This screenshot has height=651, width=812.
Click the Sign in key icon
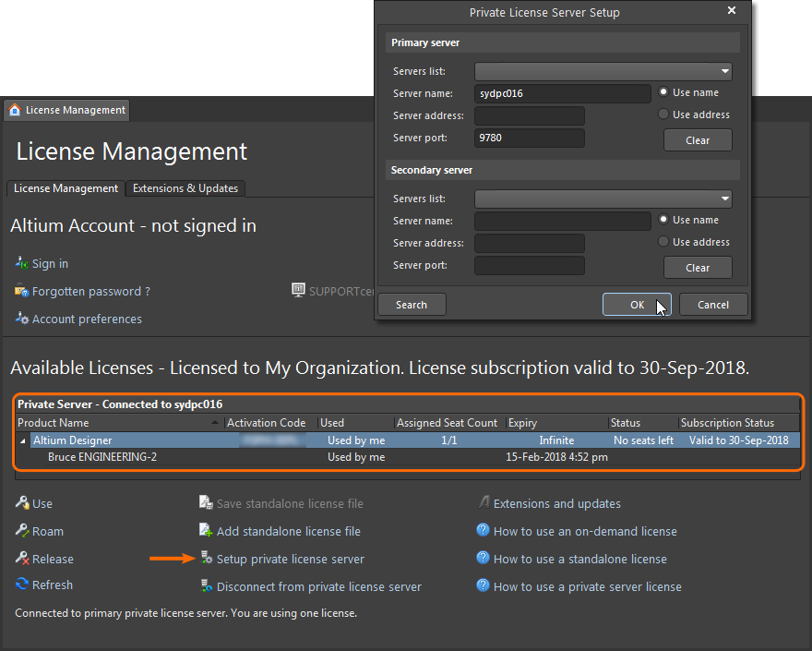point(22,263)
